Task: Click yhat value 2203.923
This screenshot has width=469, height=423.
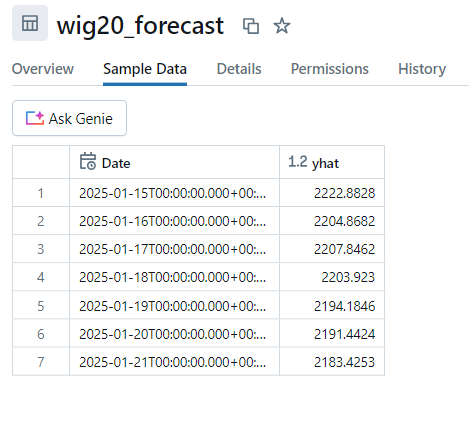Action: [x=332, y=277]
